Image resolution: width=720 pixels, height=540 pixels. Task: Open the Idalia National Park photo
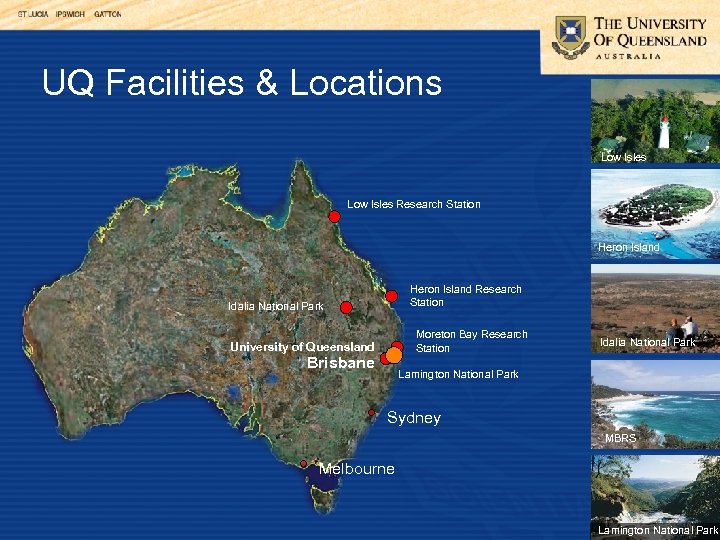click(655, 308)
